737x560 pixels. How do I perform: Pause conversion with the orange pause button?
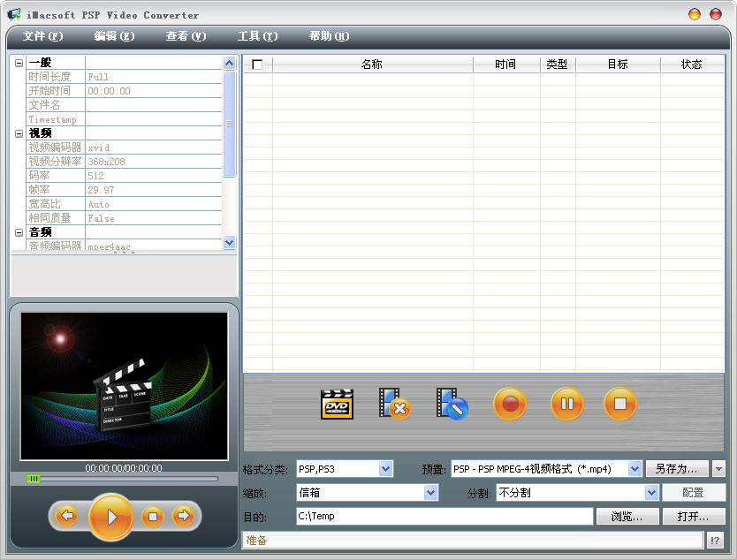tap(567, 404)
